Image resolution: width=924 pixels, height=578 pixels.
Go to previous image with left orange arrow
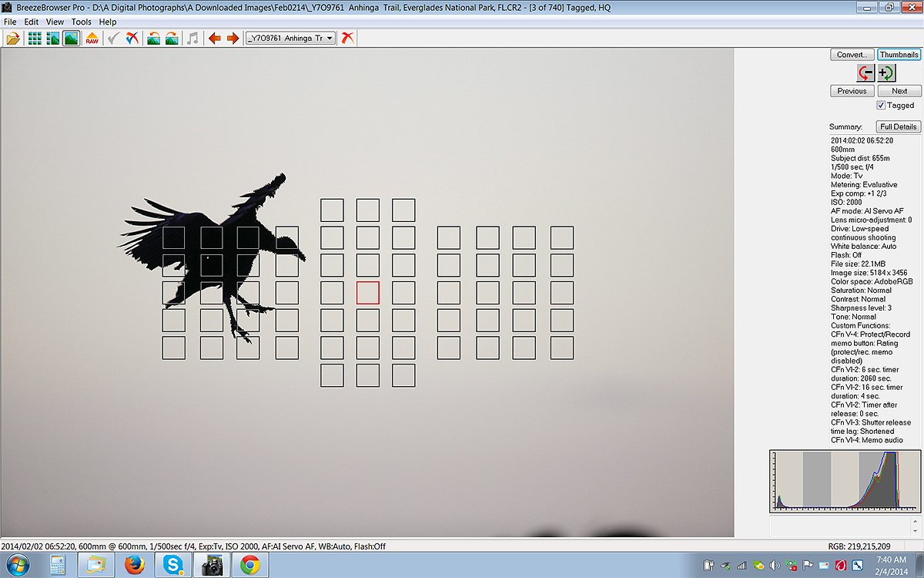[214, 38]
